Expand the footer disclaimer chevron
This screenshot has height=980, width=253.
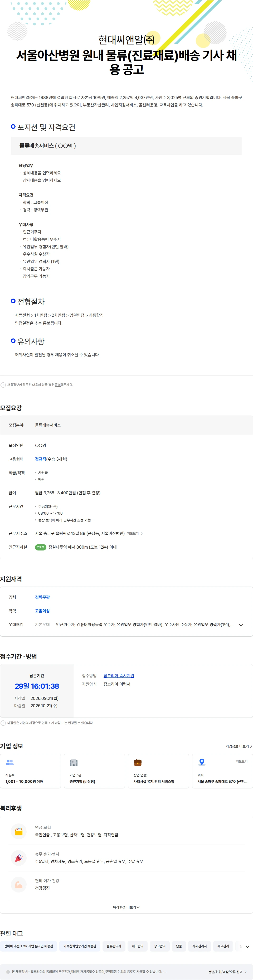click(165, 972)
